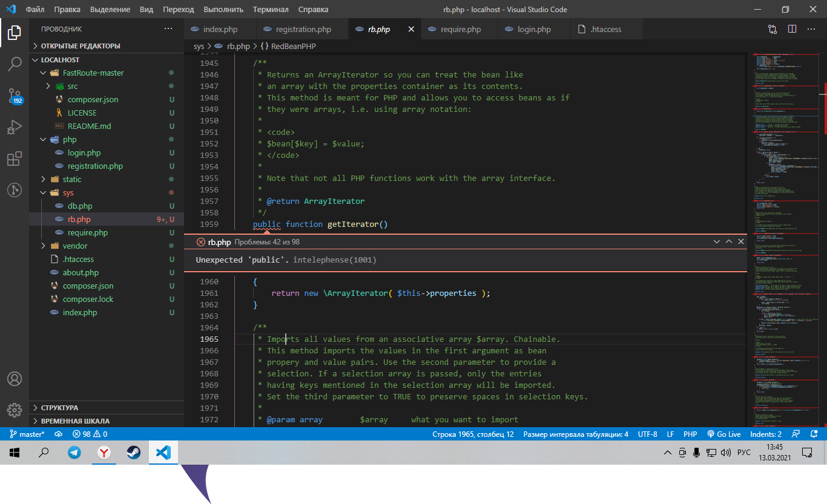Screen dimensions: 827x504
Task: Open Source Control view with 192 badge
Action: pyautogui.click(x=15, y=95)
